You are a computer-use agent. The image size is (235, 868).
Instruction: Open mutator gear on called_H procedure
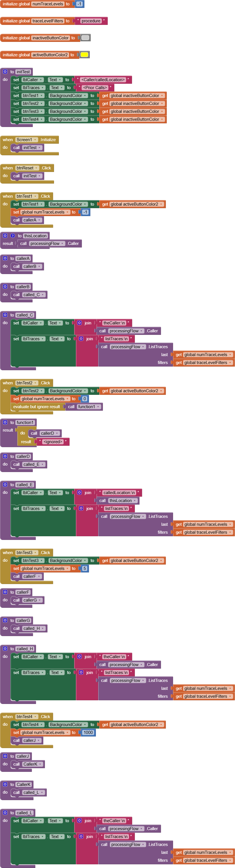click(x=5, y=649)
